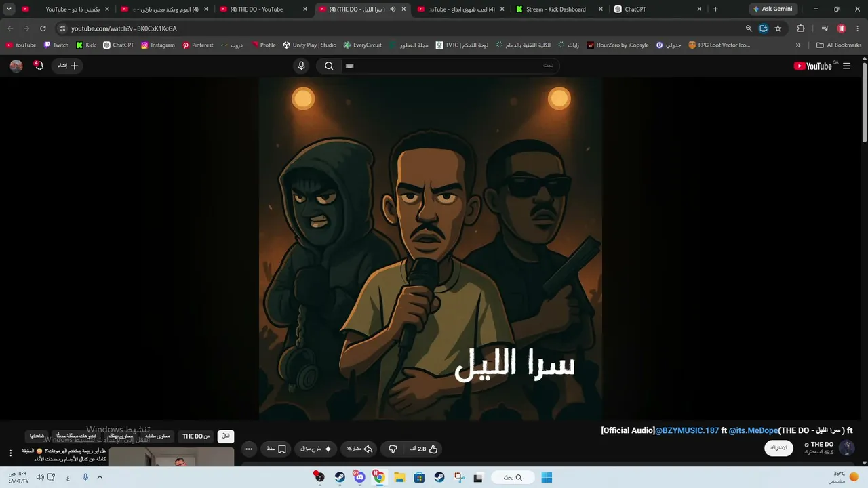The image size is (868, 488).
Task: Select the الكل (All) filter chip
Action: pyautogui.click(x=226, y=436)
